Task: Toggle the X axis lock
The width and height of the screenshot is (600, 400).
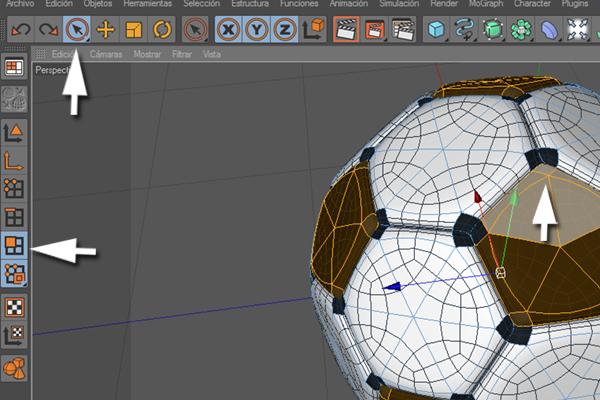Action: click(x=228, y=29)
